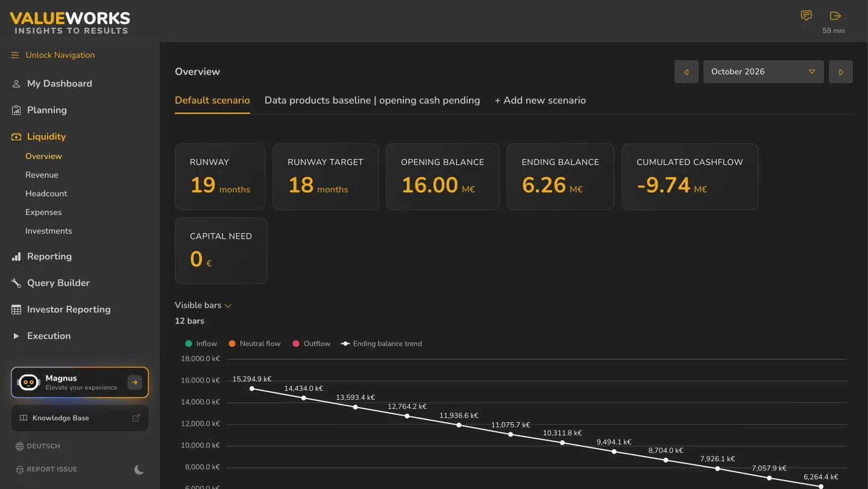Viewport: 868px width, 489px height.
Task: Click the Query Builder wrench icon
Action: click(x=16, y=283)
